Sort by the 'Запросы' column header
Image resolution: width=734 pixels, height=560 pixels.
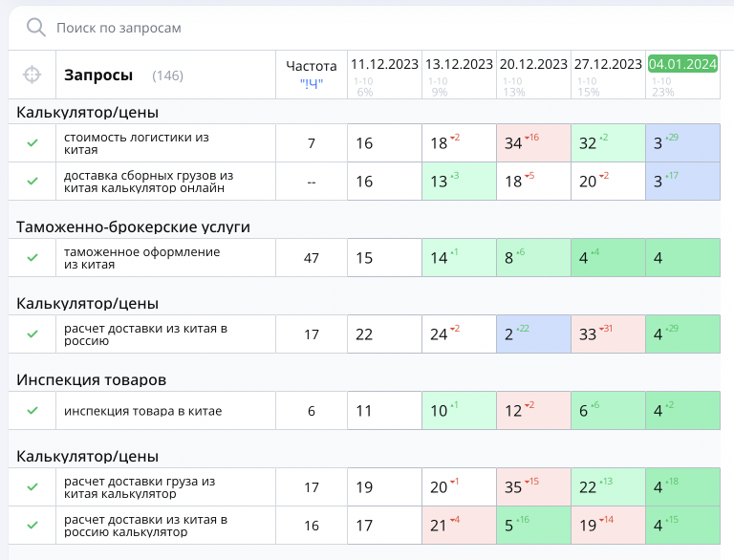point(98,75)
